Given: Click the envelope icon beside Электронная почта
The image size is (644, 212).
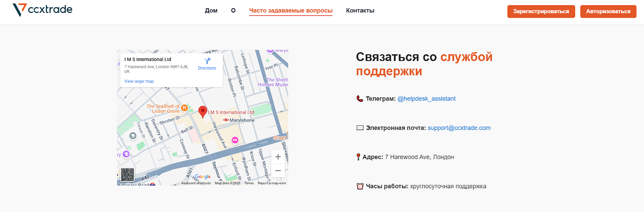Looking at the screenshot, I should pos(360,128).
